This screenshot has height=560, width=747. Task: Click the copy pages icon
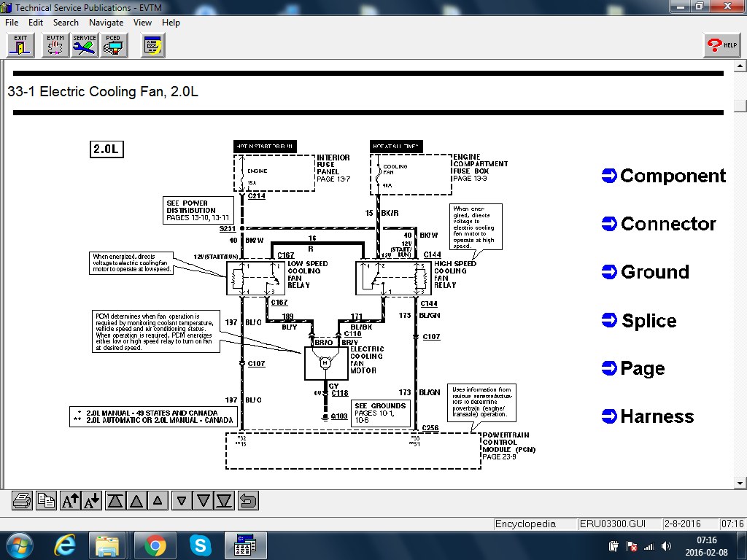[46, 500]
